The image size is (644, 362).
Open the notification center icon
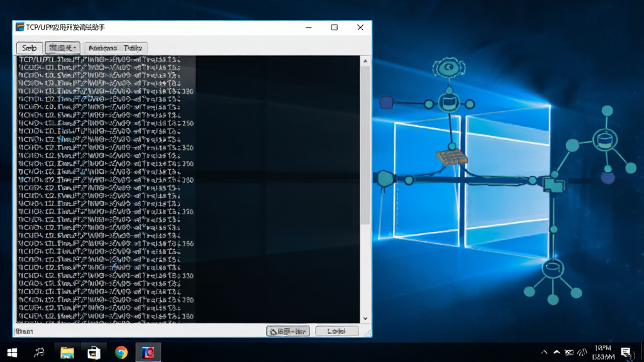(626, 352)
